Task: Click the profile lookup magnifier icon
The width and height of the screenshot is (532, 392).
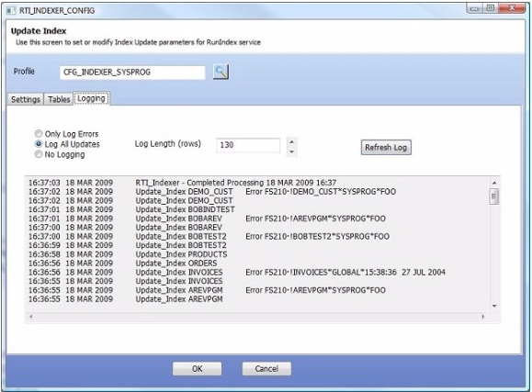Action: pos(221,72)
